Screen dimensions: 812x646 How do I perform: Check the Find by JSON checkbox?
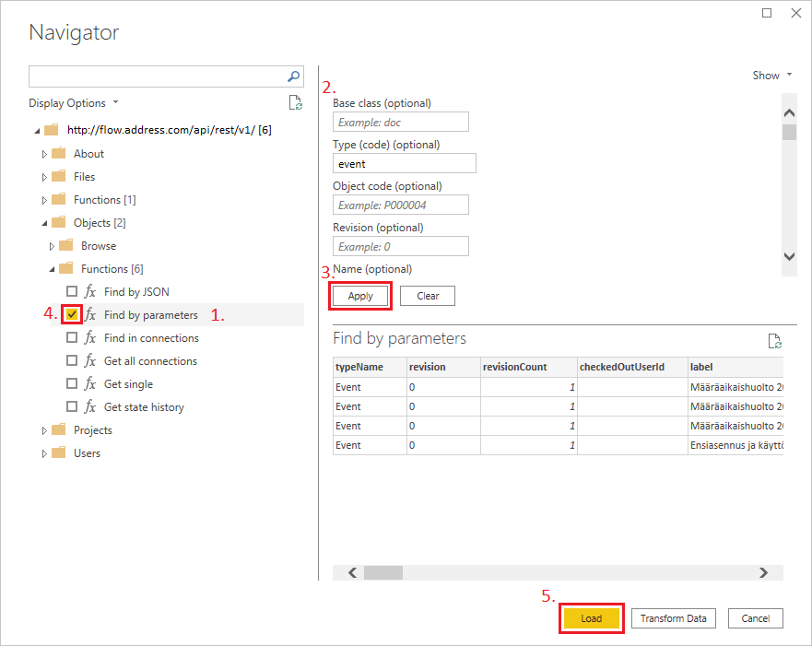click(72, 292)
